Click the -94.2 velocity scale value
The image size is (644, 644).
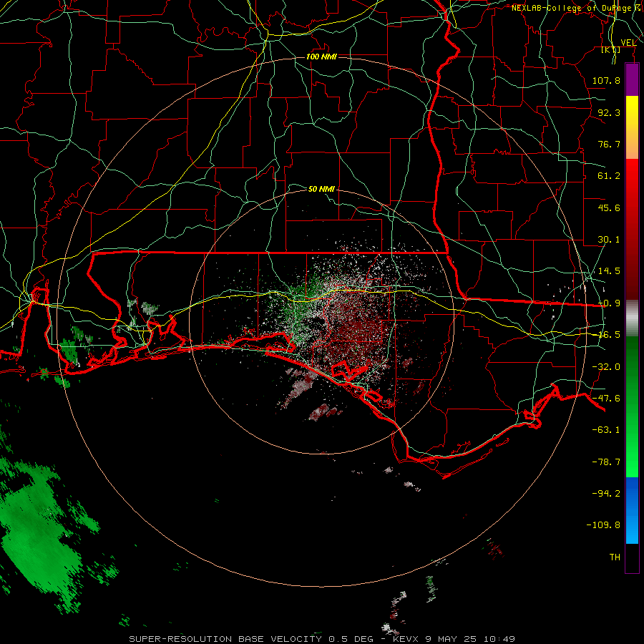pos(606,493)
